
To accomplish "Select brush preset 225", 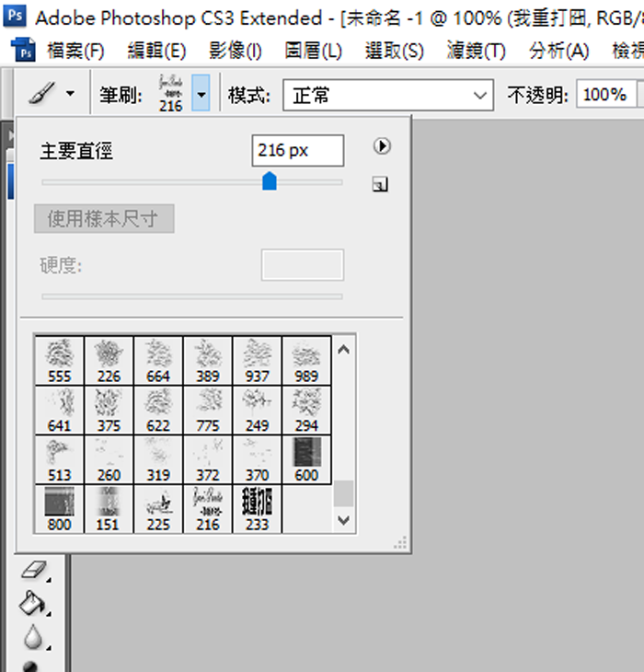I will [x=158, y=509].
